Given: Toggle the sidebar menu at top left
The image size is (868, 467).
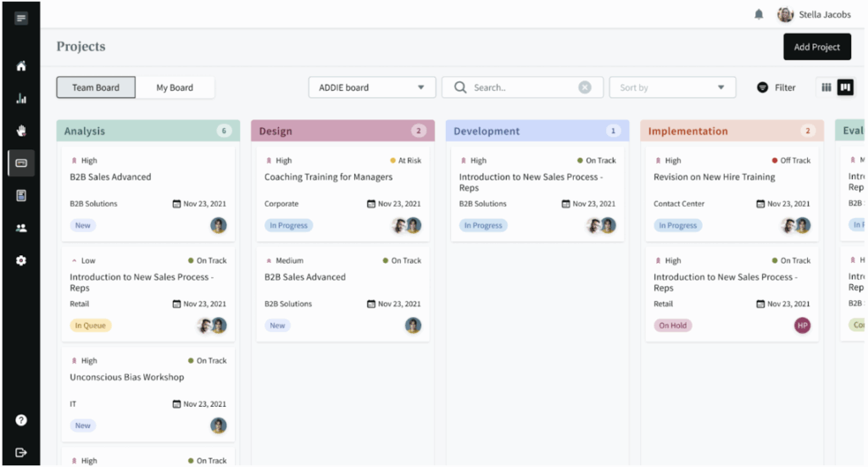Looking at the screenshot, I should 21,18.
